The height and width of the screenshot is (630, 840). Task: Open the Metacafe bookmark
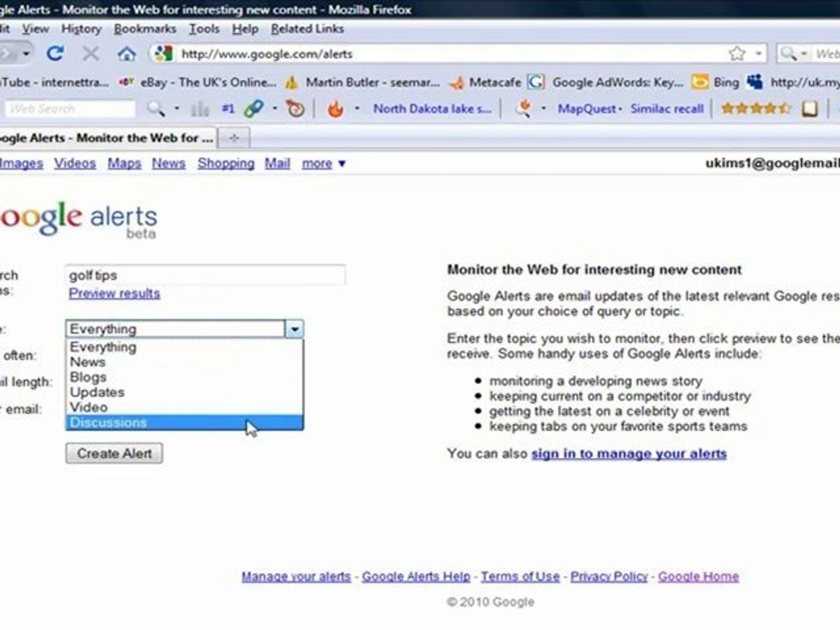pyautogui.click(x=495, y=82)
